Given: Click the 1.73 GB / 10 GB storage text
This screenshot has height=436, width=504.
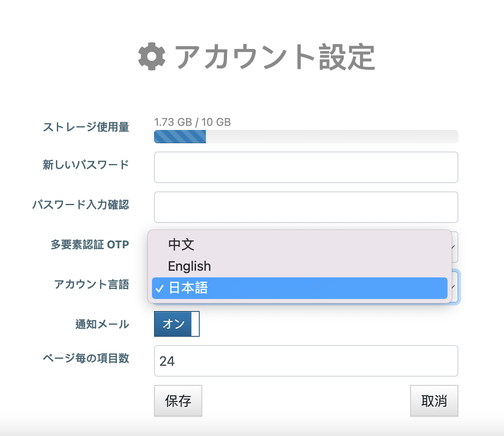Looking at the screenshot, I should (x=192, y=122).
